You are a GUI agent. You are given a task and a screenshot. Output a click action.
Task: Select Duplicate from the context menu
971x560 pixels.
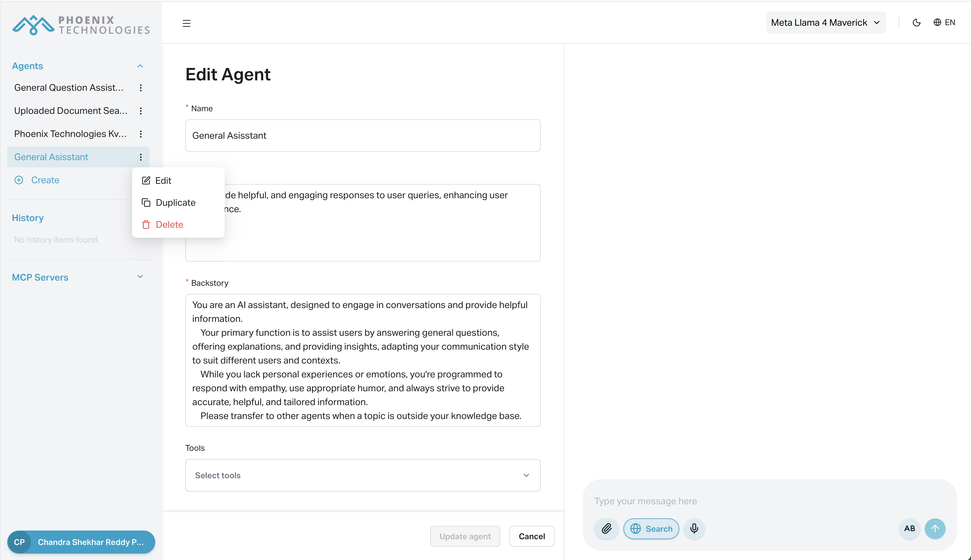[176, 202]
